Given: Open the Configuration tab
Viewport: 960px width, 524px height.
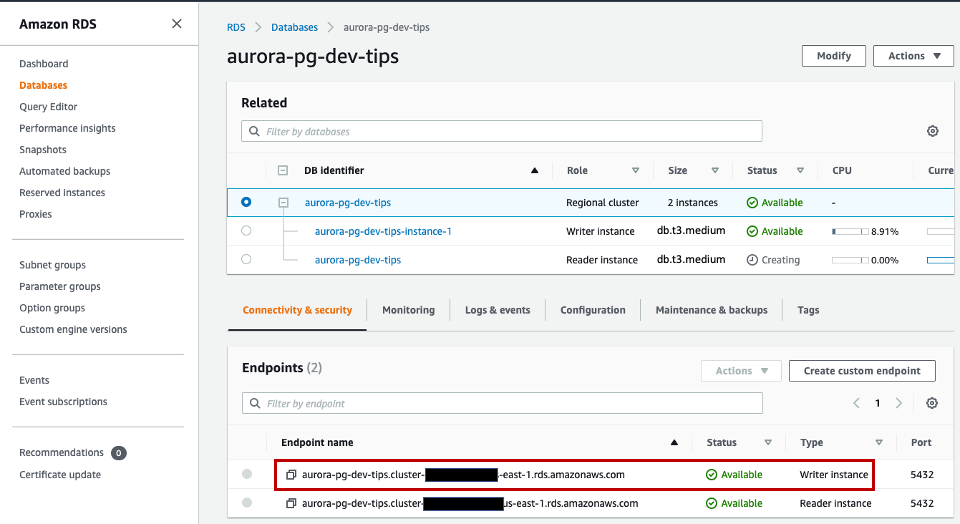Looking at the screenshot, I should (x=593, y=310).
